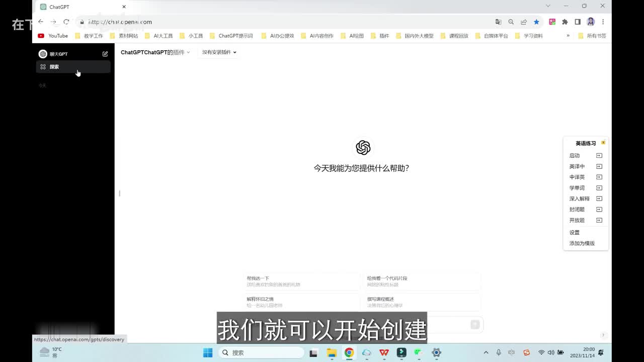This screenshot has height=362, width=644.
Task: Click the share page icon in address bar
Action: (x=524, y=22)
